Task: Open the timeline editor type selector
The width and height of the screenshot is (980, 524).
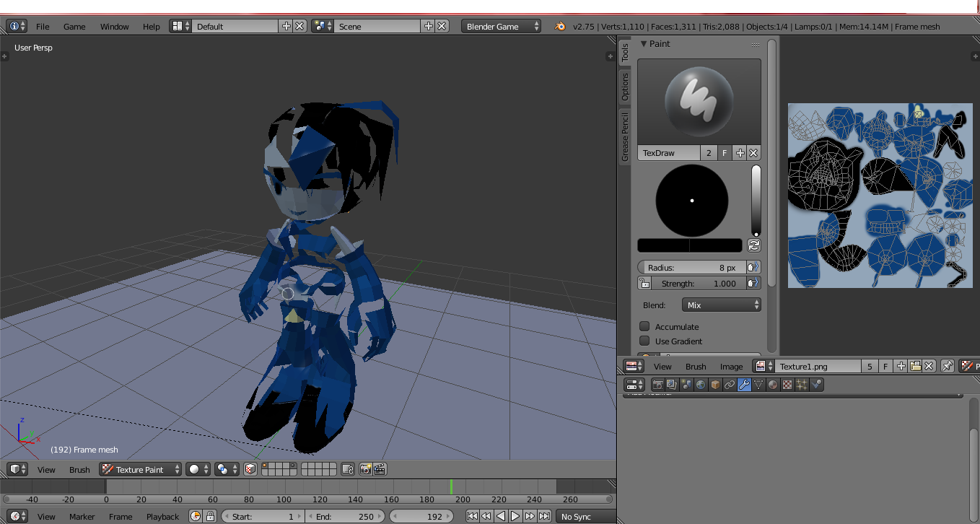Action: coord(17,516)
